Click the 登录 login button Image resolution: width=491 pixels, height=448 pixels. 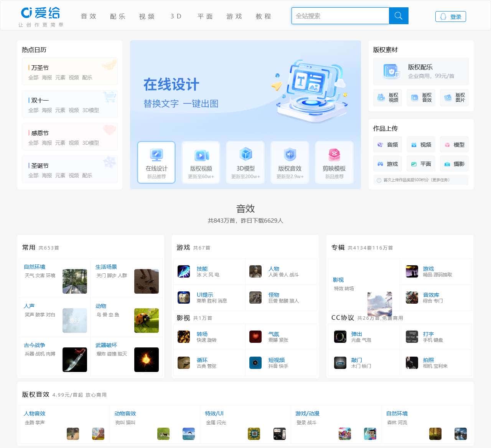(x=451, y=17)
